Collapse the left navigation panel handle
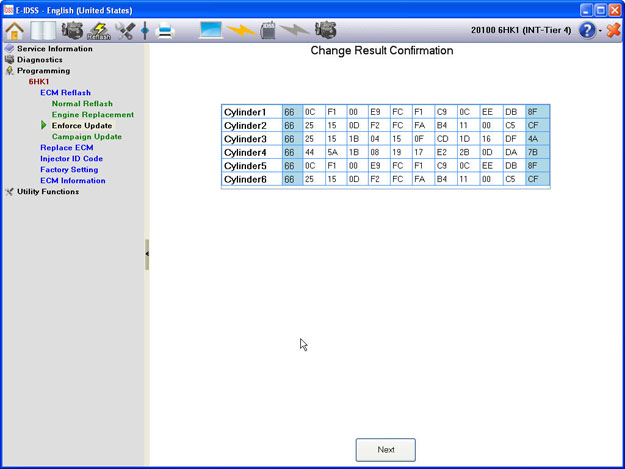This screenshot has width=625, height=469. pos(147,254)
